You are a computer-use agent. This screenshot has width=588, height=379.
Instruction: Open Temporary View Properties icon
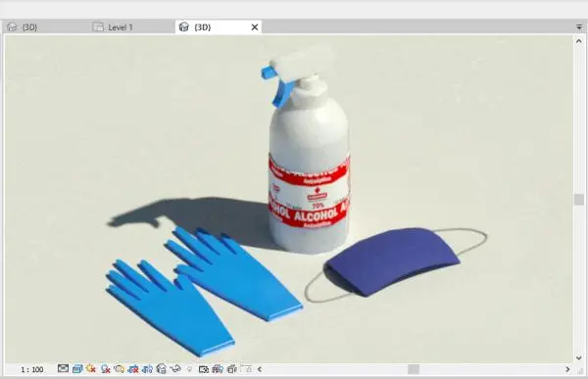pyautogui.click(x=204, y=369)
